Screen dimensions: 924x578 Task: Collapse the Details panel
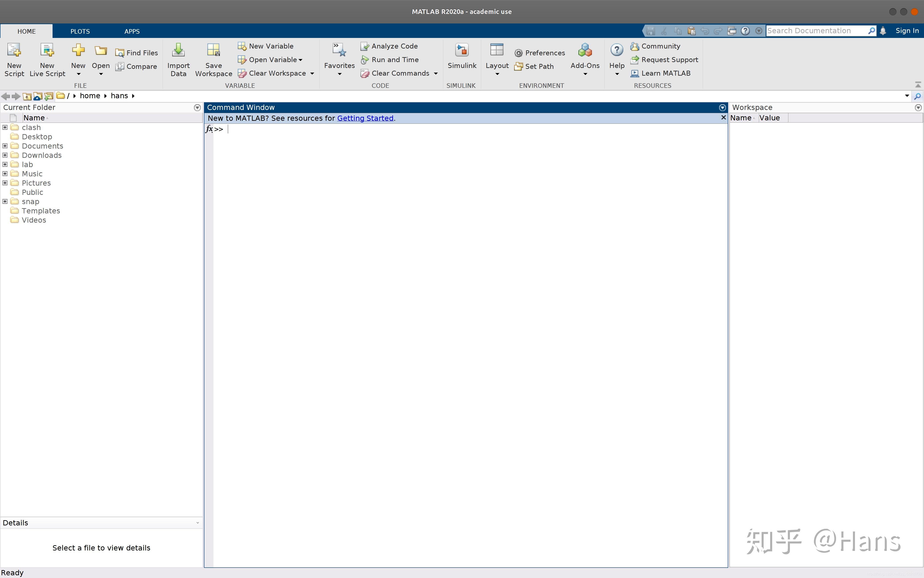tap(197, 523)
